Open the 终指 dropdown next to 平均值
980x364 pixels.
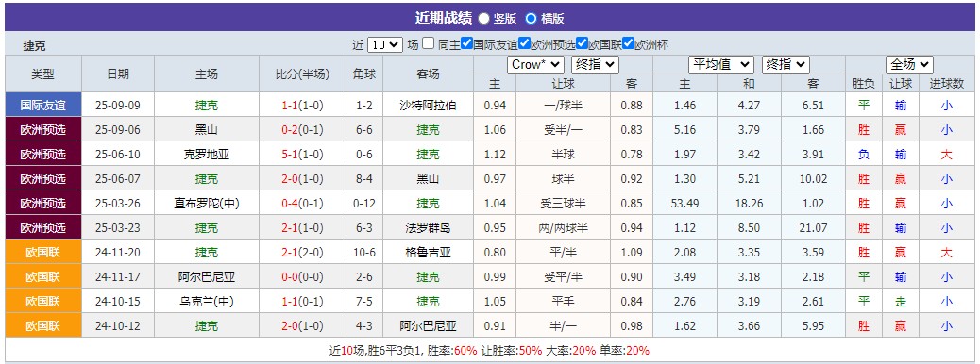(x=785, y=64)
